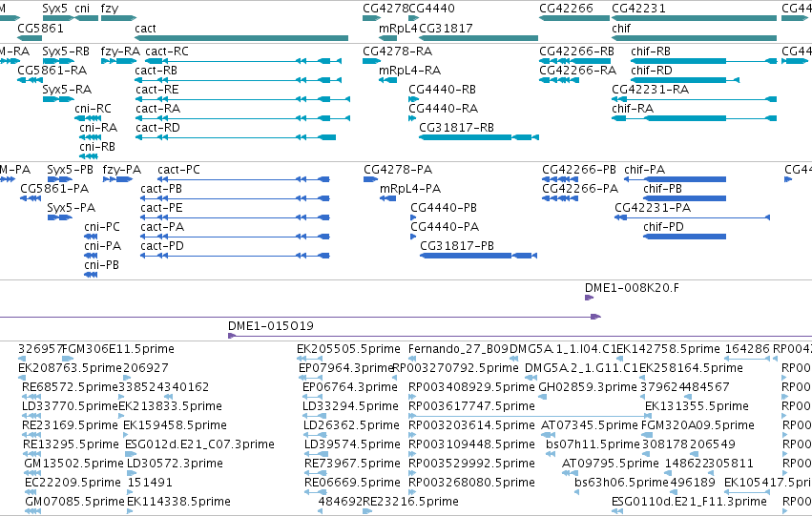Select the Syx5 gene glyph

tap(58, 18)
